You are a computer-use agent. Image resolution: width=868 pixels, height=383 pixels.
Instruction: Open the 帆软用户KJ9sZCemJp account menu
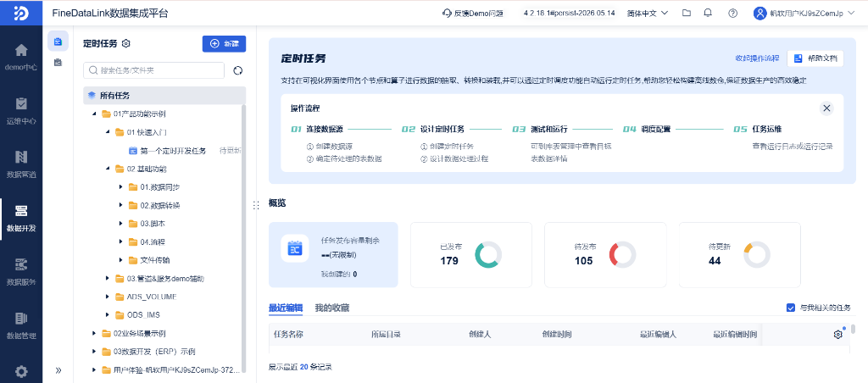811,14
